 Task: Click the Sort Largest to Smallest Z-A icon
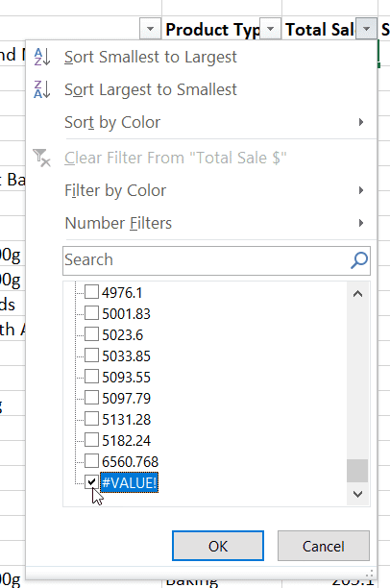click(42, 89)
